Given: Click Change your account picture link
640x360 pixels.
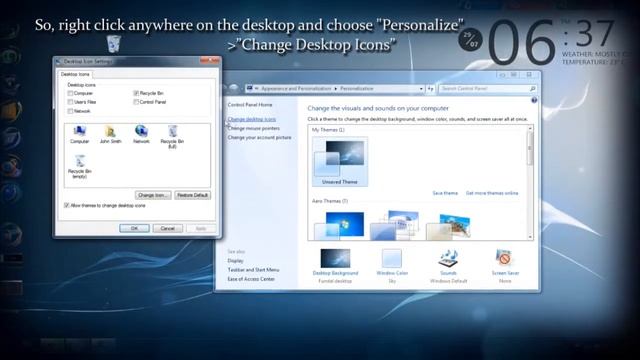Looking at the screenshot, I should point(259,138).
